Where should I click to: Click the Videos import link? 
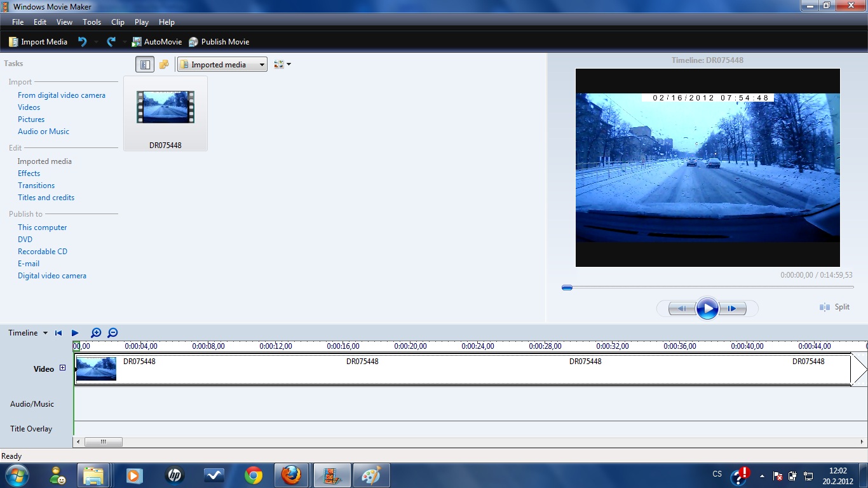point(29,107)
